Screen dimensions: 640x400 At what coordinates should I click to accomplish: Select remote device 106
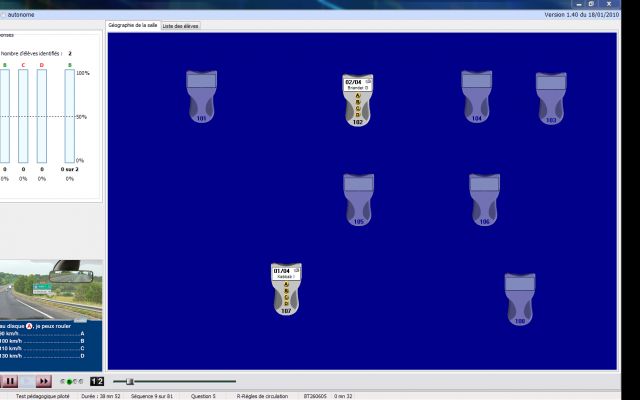(484, 199)
